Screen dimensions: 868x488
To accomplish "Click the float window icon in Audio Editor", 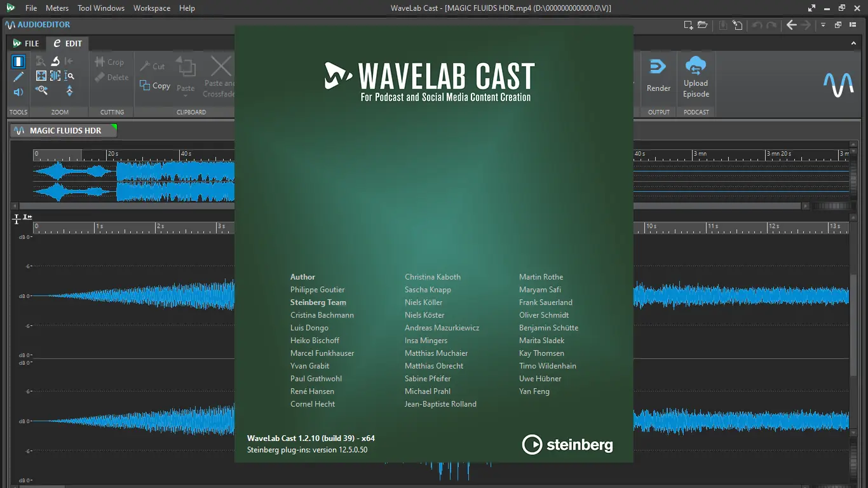I will click(838, 25).
